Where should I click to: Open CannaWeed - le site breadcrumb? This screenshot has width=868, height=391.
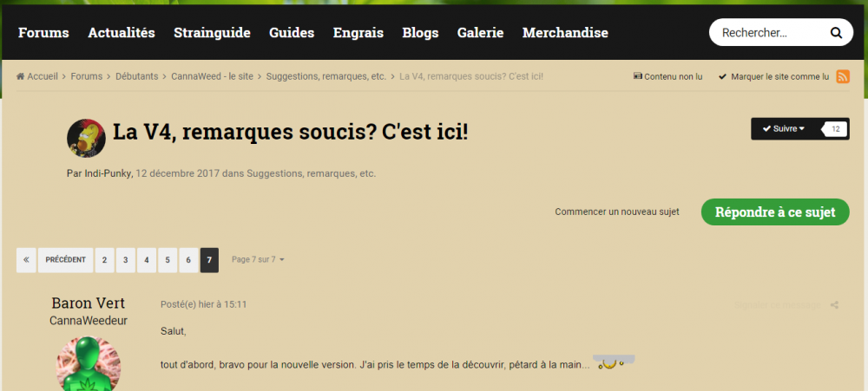(212, 76)
